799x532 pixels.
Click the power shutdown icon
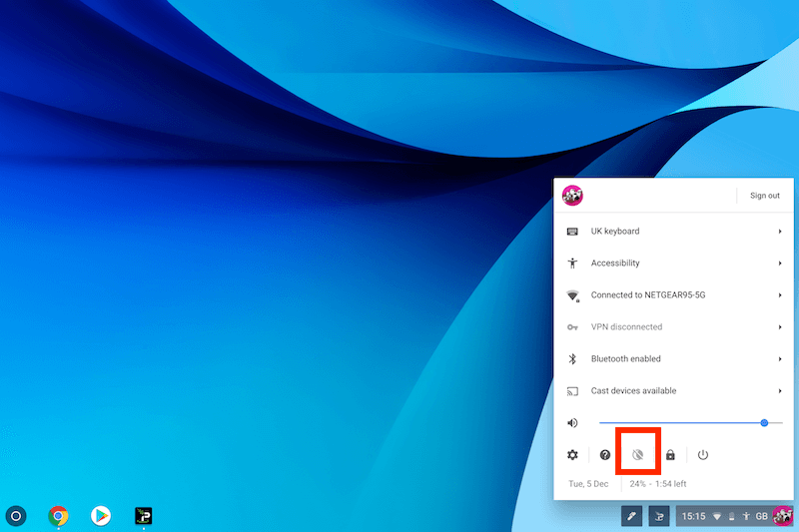(x=703, y=454)
